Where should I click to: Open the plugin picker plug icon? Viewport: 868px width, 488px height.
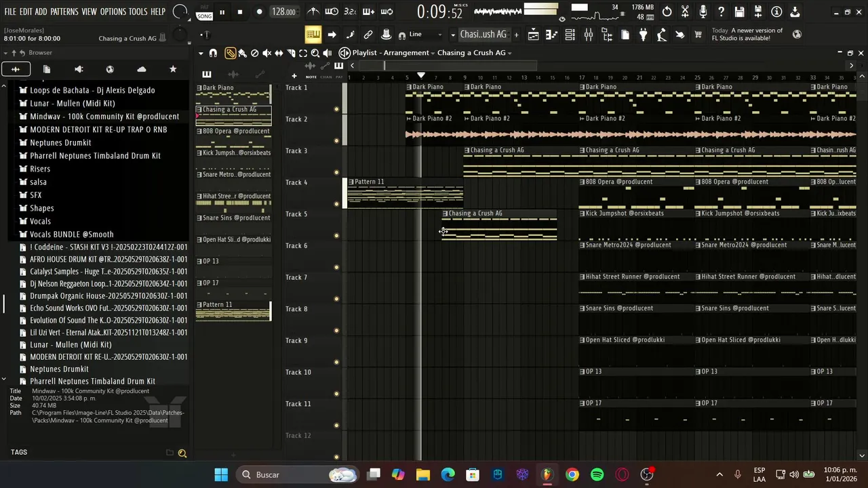point(644,35)
